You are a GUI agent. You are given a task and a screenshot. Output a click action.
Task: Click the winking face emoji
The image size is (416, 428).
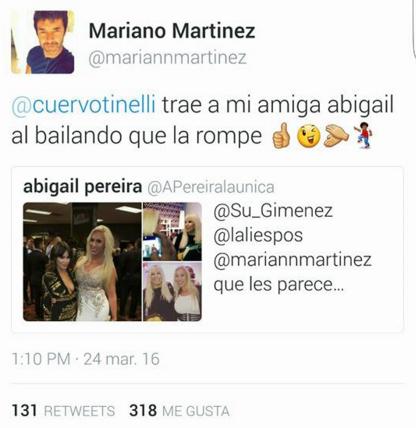click(309, 136)
